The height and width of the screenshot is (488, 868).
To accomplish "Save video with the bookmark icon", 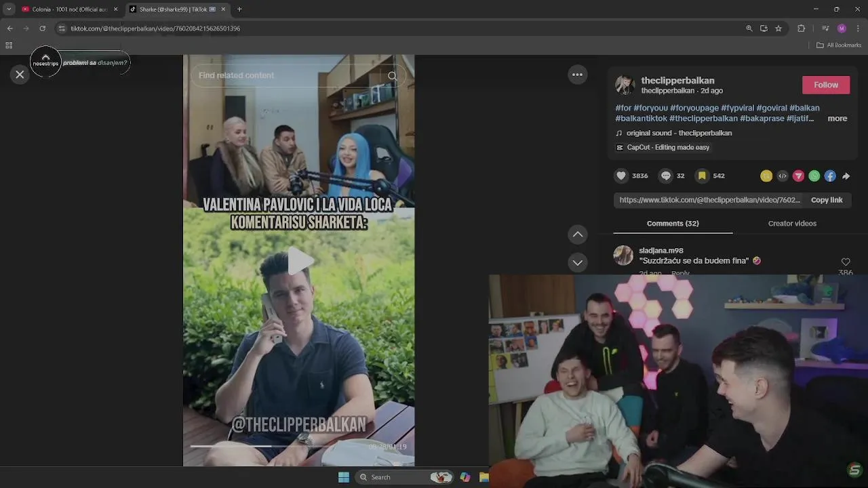I will point(702,176).
